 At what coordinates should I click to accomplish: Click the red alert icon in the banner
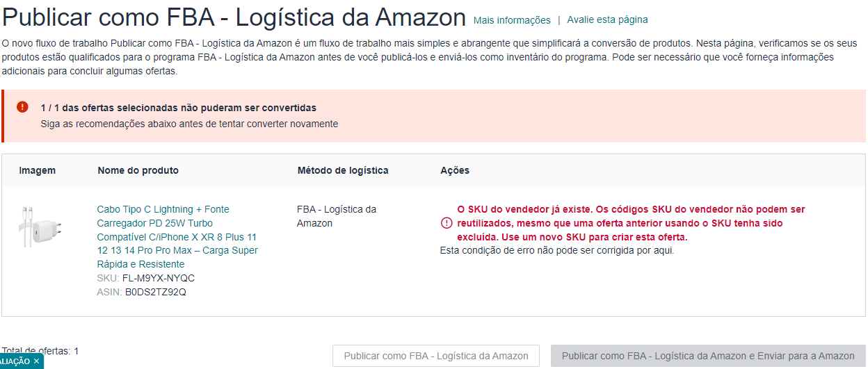pyautogui.click(x=22, y=107)
